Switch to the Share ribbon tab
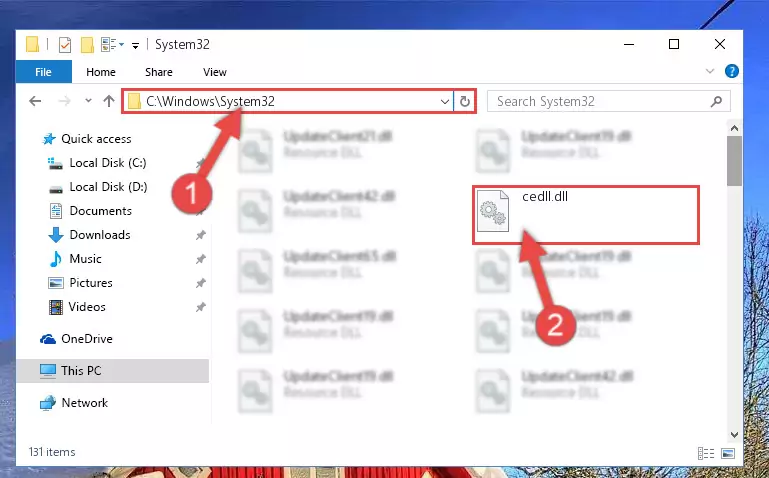The width and height of the screenshot is (769, 478). (158, 72)
